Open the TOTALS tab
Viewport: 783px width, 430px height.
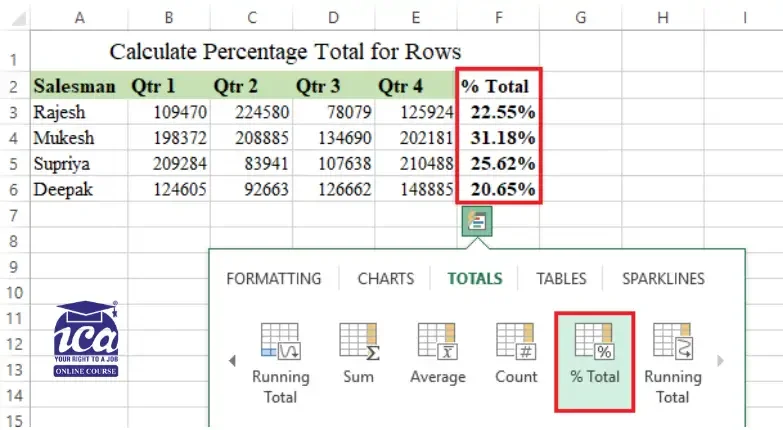point(474,279)
